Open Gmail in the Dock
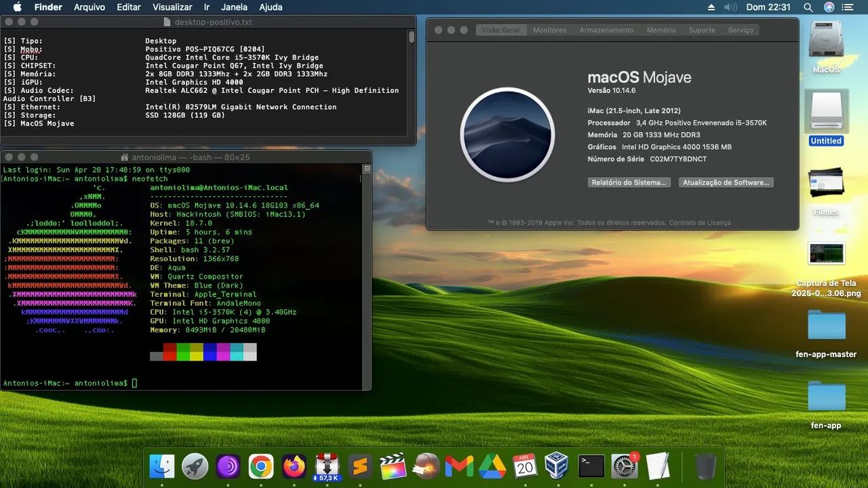The height and width of the screenshot is (488, 868). 459,466
